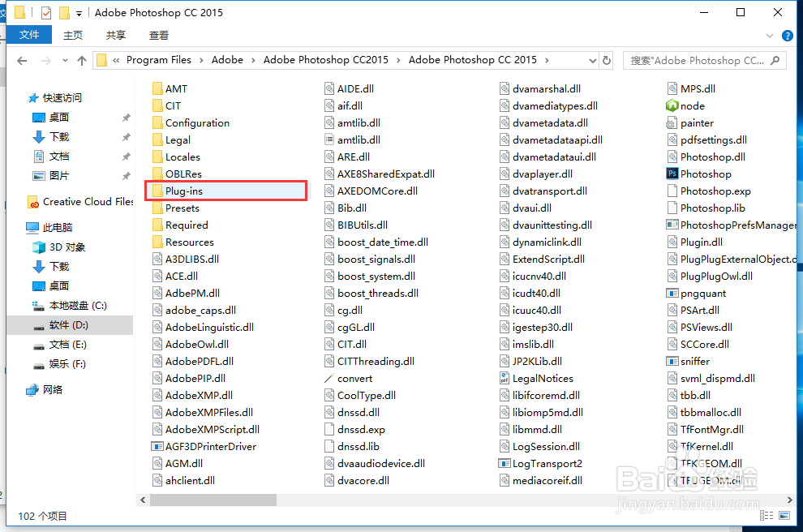Navigate to Adobe Photoshop CC2015 breadcrumb
Screen dimensions: 803x532
326,60
